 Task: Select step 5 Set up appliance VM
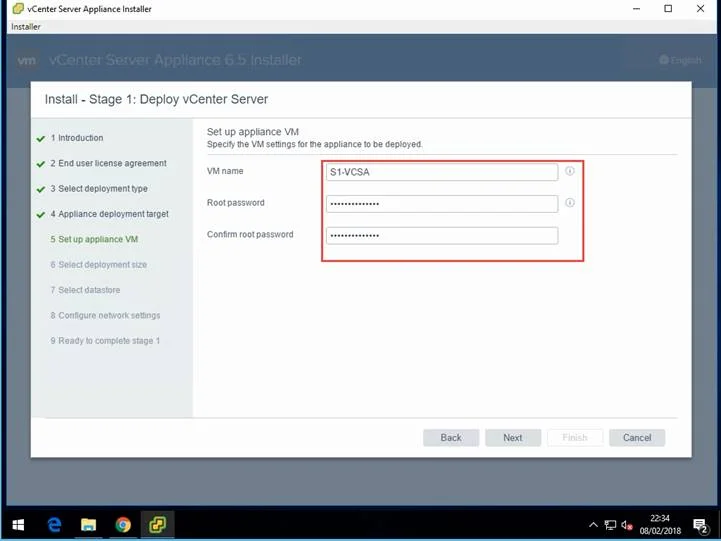coord(94,239)
